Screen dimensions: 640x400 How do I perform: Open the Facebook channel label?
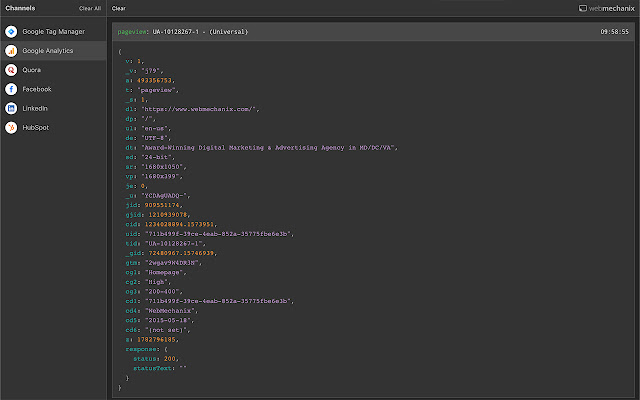click(x=37, y=89)
